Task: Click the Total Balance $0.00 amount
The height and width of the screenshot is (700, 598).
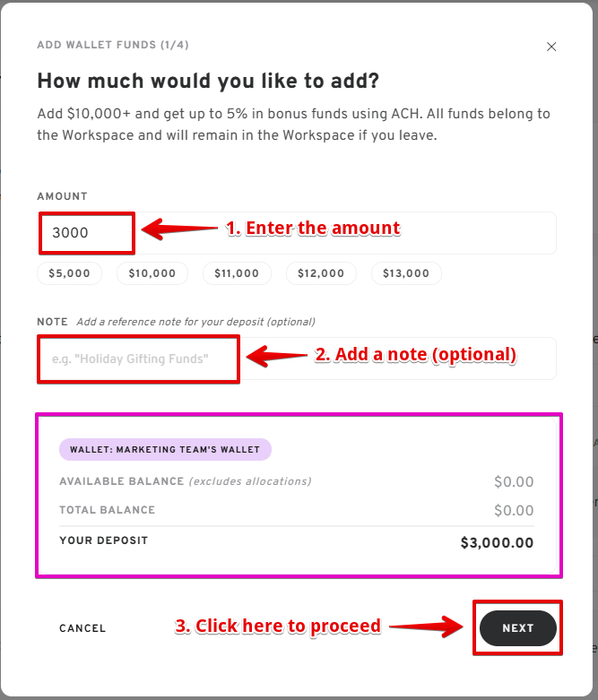Action: point(514,510)
